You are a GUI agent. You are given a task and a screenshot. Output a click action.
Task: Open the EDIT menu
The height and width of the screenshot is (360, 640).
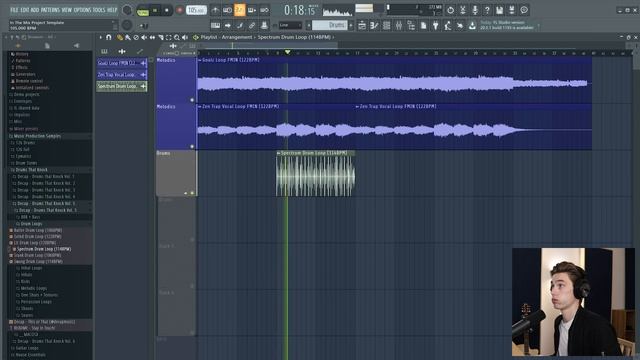pyautogui.click(x=24, y=9)
